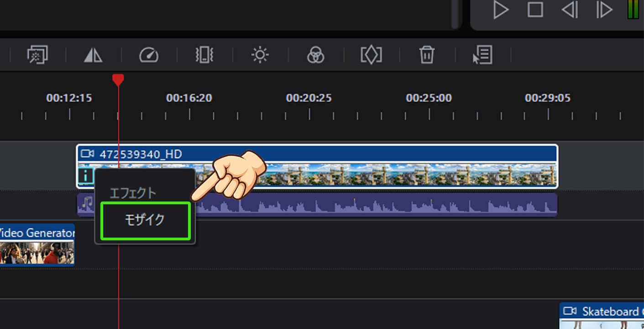Click the three-circle color adjustment icon
Viewport: 644px width, 329px height.
[x=315, y=55]
